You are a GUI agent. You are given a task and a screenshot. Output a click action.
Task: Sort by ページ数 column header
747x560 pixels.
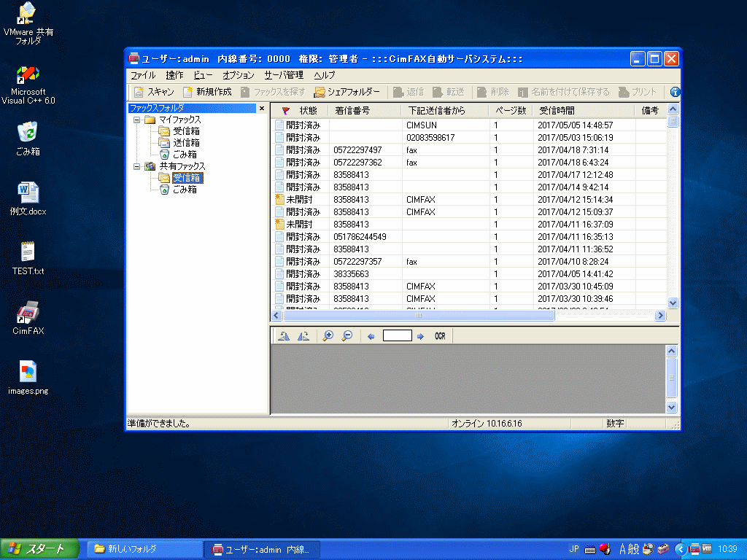tap(511, 111)
